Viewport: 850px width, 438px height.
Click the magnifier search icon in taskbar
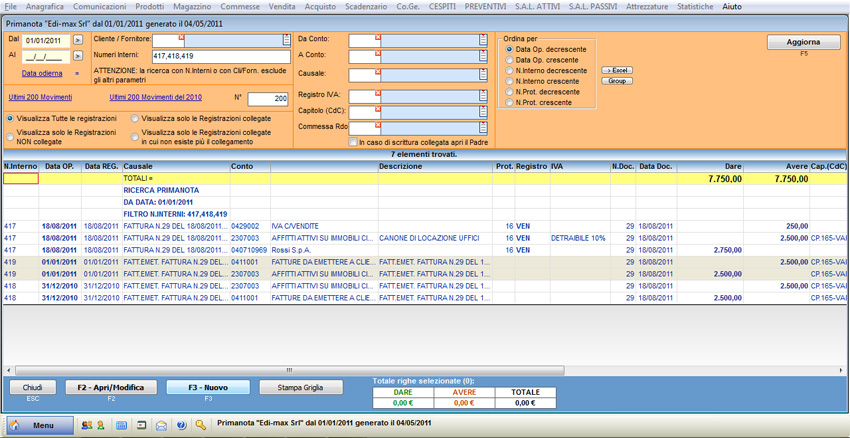click(201, 425)
